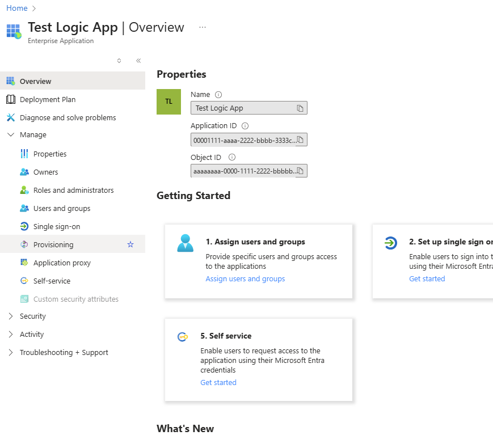This screenshot has width=493, height=448.
Task: Click the Assign users and groups link
Action: [x=245, y=279]
